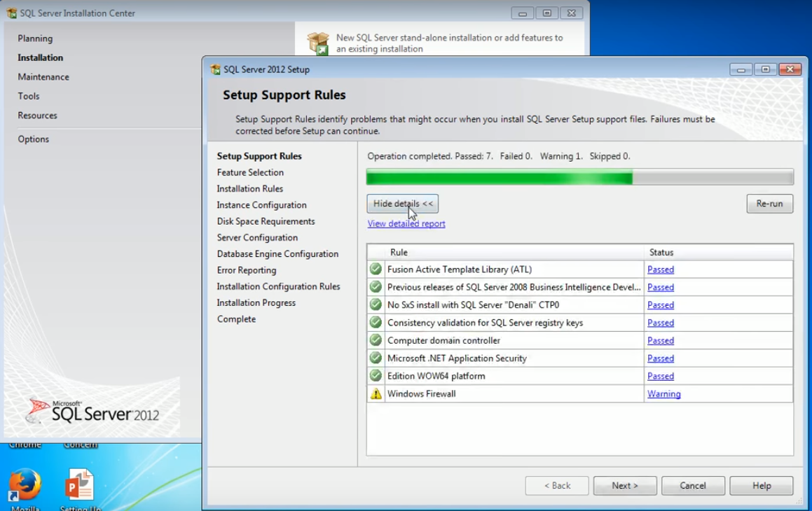Open the Passed link for Edition WOW64 platform
This screenshot has height=511, width=812.
click(x=660, y=376)
